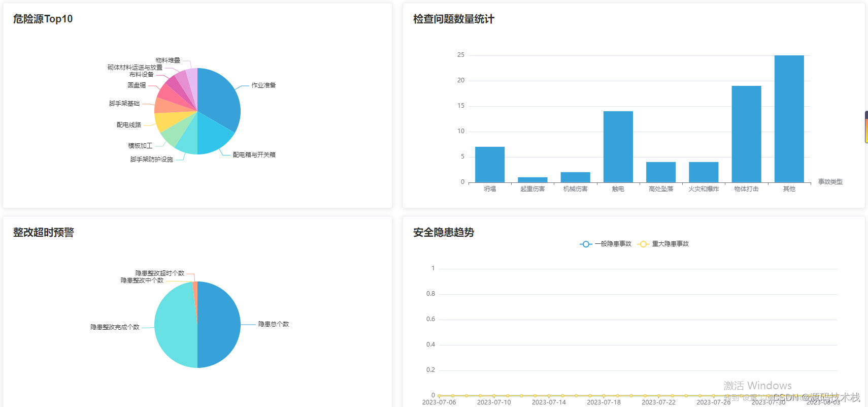Click the 安全隐患趋势 panel title

click(x=444, y=232)
